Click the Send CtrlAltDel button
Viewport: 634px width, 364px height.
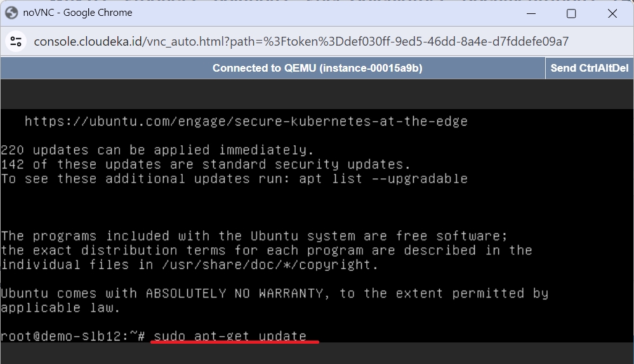click(x=589, y=68)
